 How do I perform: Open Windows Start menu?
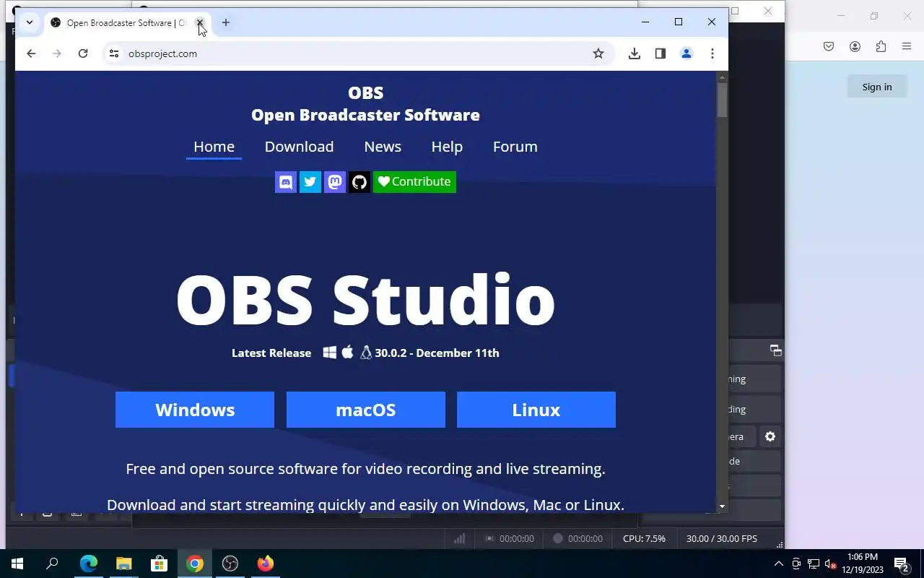17,564
